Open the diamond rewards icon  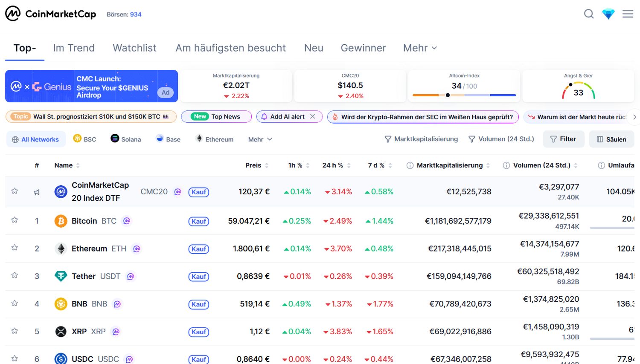(x=608, y=14)
